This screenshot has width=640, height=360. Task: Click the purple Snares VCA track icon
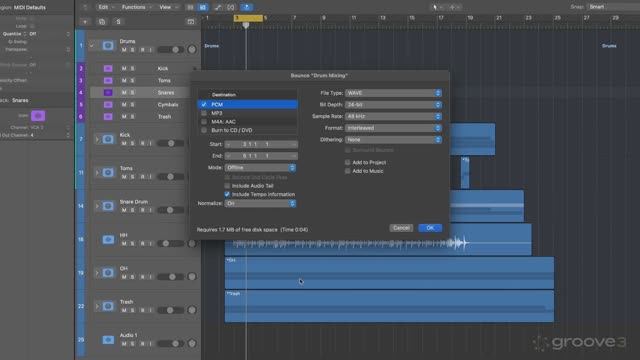coord(108,93)
